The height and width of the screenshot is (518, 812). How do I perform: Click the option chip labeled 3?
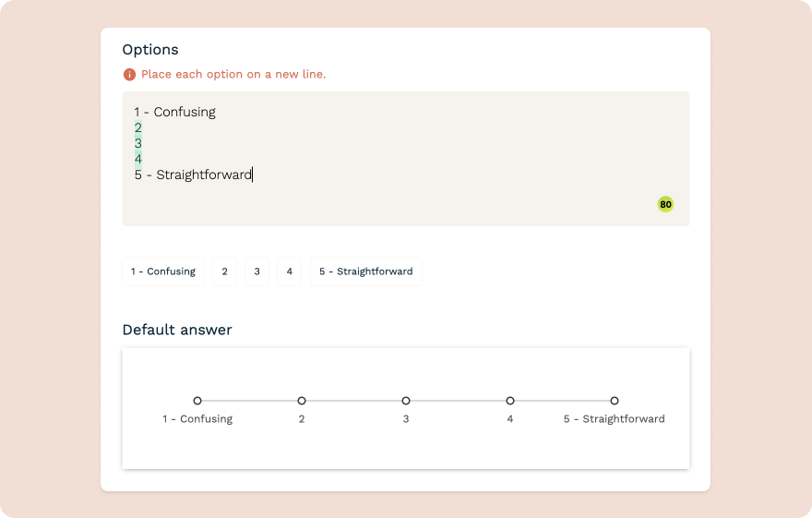click(x=257, y=271)
